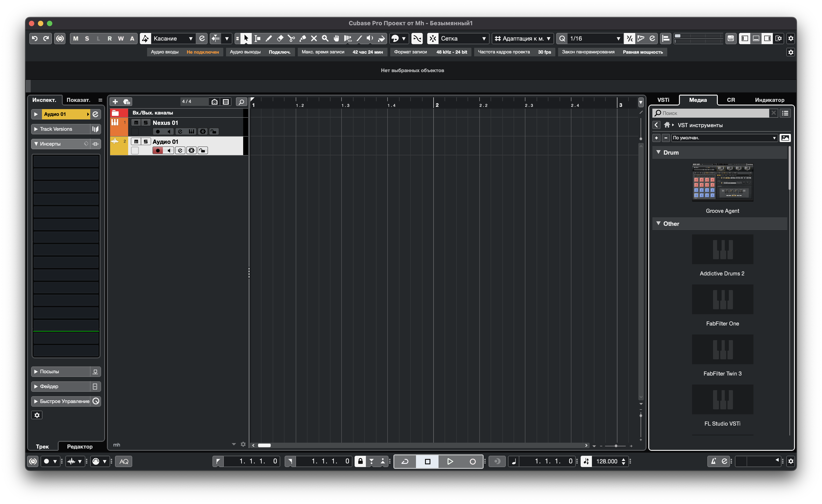Switch to the Трек tab

(x=42, y=446)
